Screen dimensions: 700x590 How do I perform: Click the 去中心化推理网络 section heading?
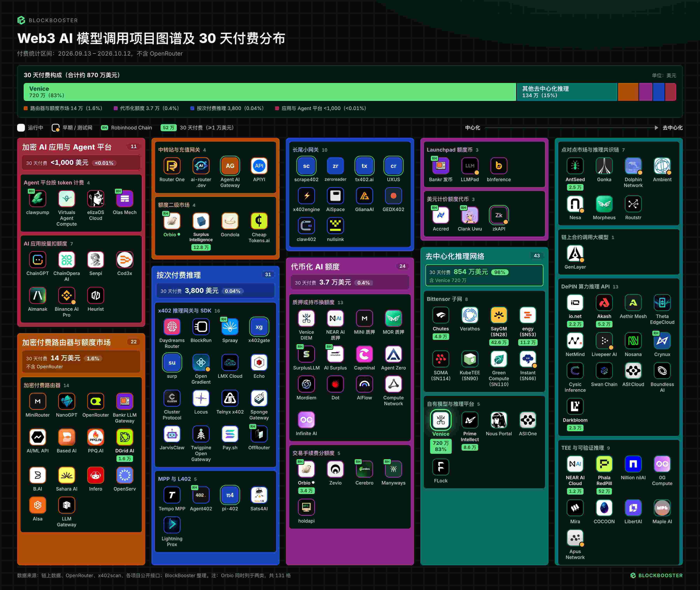coord(455,256)
